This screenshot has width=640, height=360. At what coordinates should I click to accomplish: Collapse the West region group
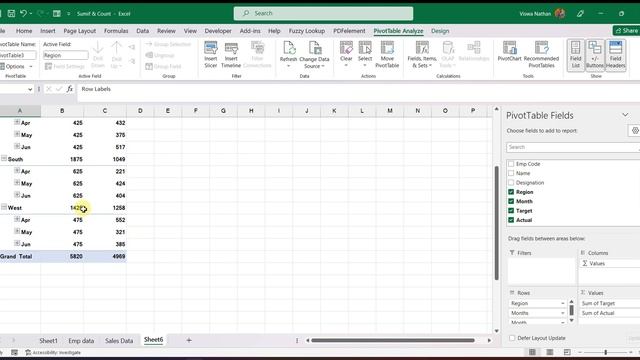(x=4, y=207)
